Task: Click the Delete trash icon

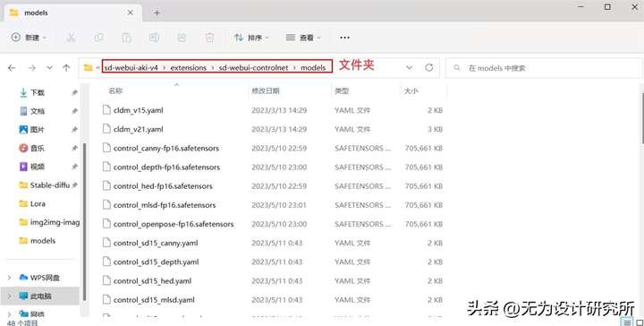Action: coord(209,38)
